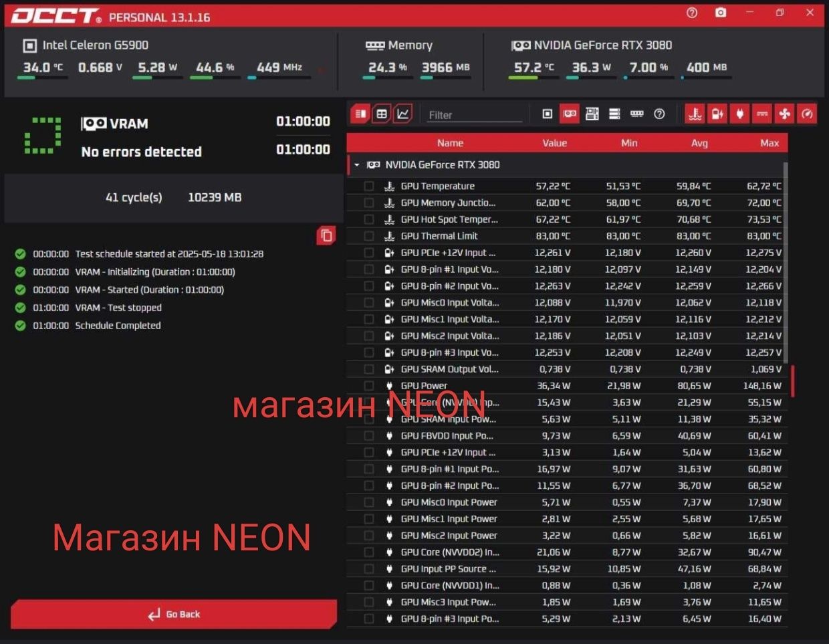Check the GPU Power row checkbox

pyautogui.click(x=369, y=386)
